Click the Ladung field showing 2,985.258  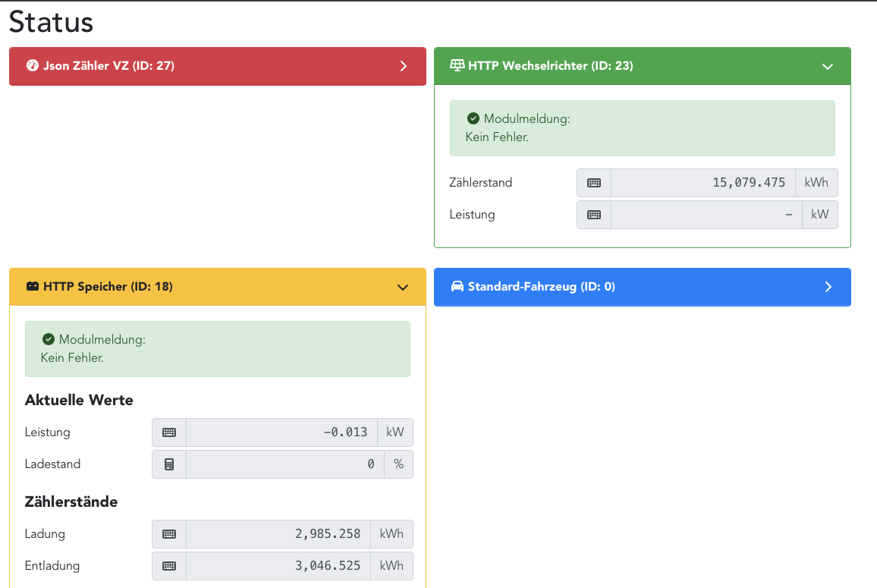[278, 534]
